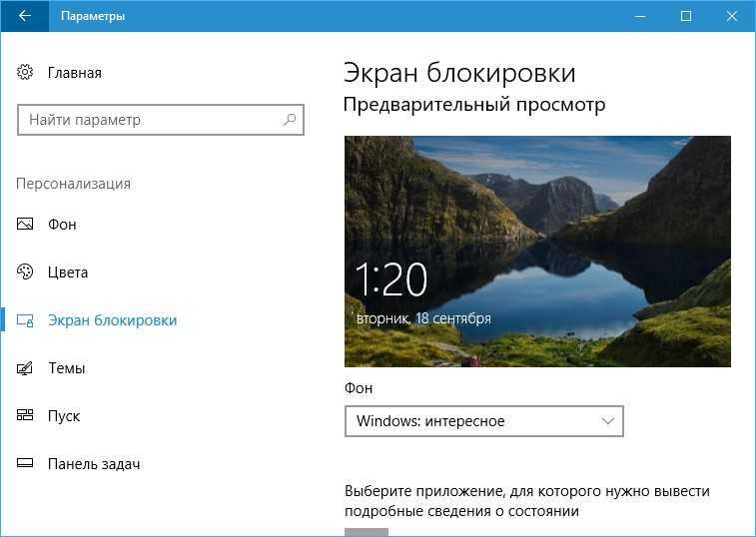Go to the Цвета section
Image resolution: width=756 pixels, height=537 pixels.
pos(68,272)
